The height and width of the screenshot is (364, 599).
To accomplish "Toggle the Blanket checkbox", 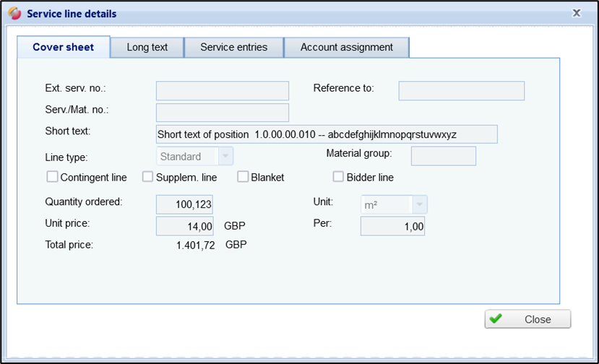I will [243, 177].
